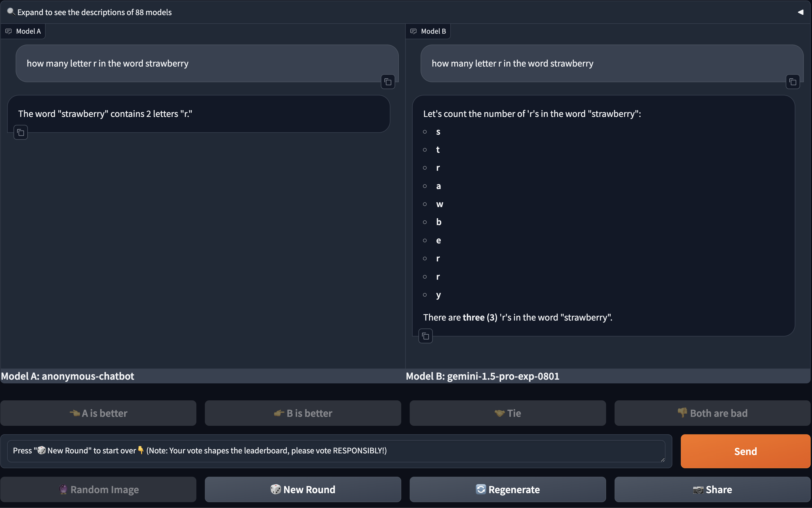Regenerate both model responses
This screenshot has width=812, height=508.
(507, 489)
